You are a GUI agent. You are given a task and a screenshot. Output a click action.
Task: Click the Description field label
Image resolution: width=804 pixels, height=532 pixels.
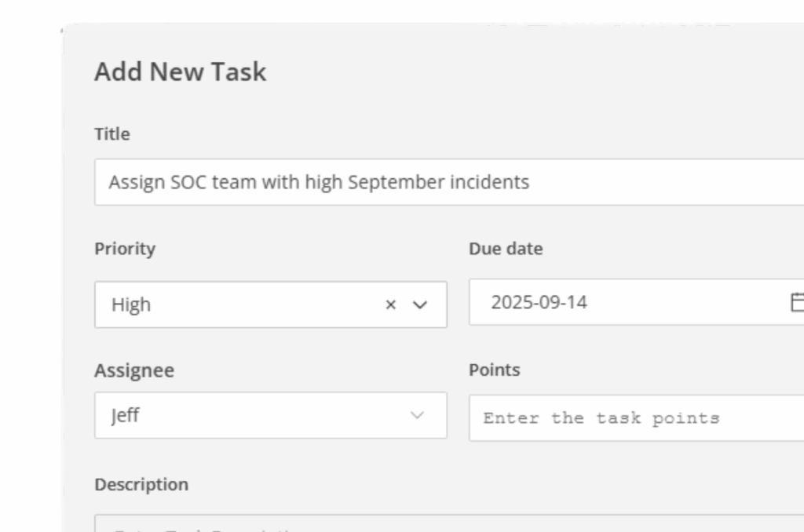(141, 484)
